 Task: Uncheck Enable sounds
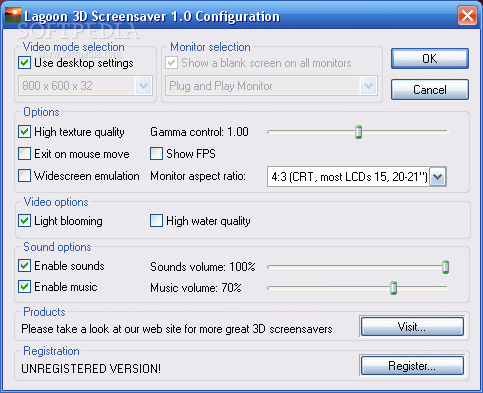click(x=24, y=266)
